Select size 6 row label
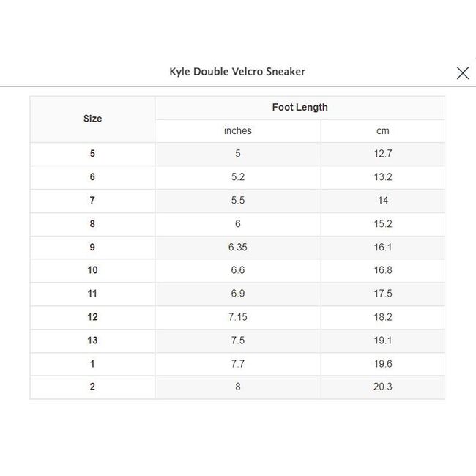476x476 pixels. (92, 177)
